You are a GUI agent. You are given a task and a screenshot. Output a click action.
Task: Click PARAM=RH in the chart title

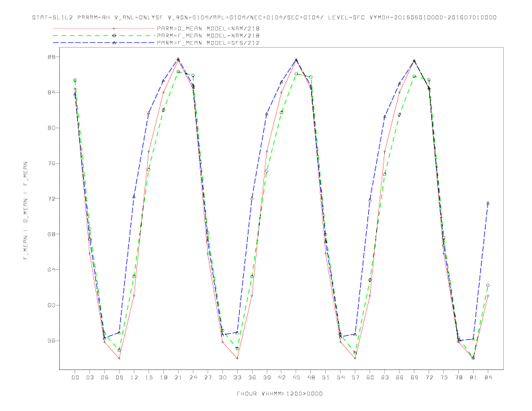[93, 17]
